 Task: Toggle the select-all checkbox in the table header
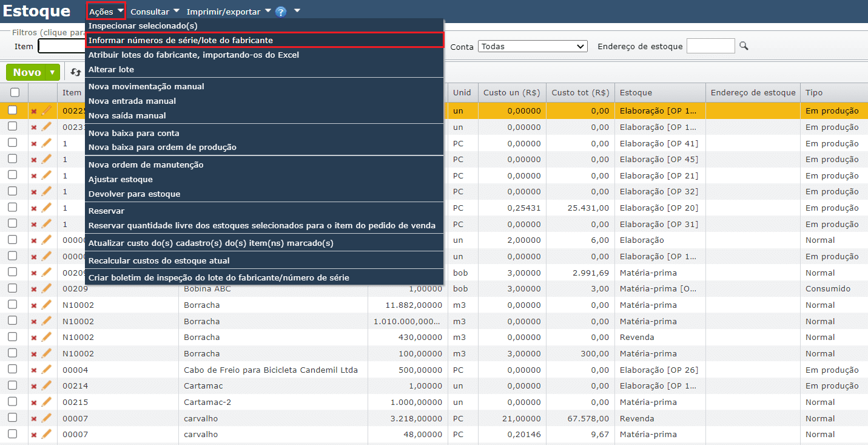click(x=15, y=93)
